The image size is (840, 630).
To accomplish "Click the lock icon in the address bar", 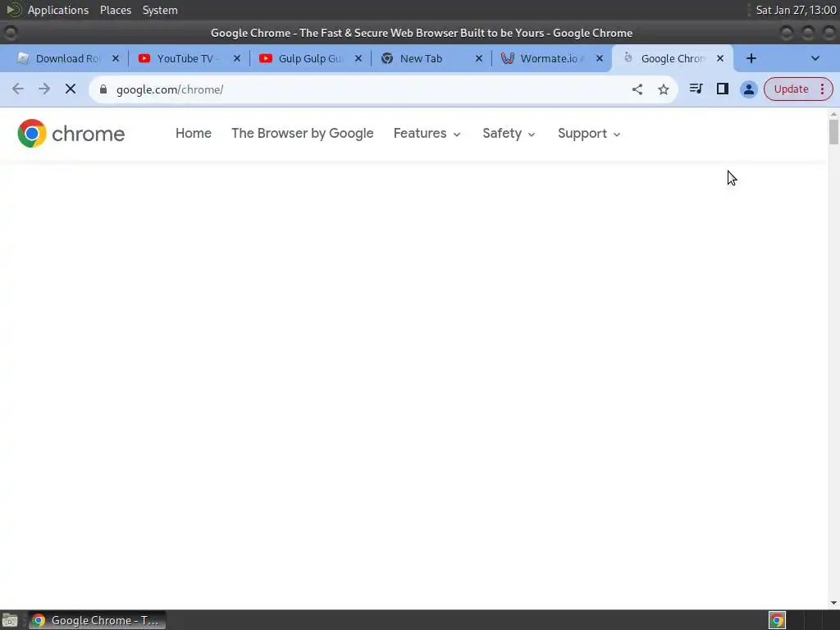I will pos(103,89).
